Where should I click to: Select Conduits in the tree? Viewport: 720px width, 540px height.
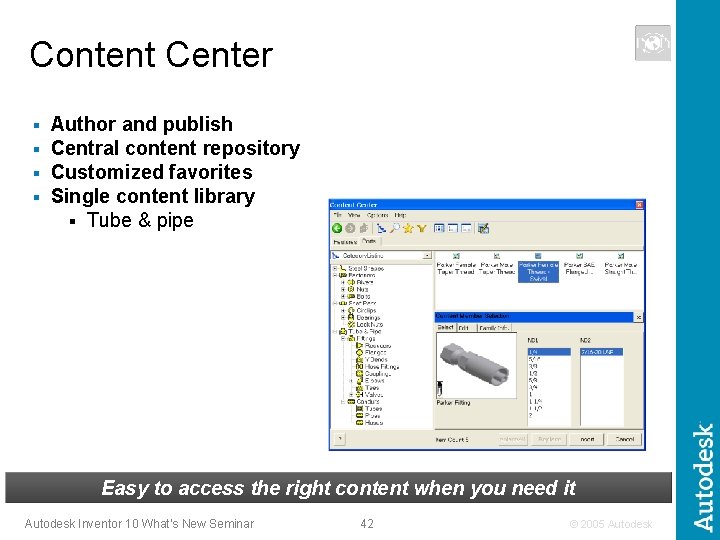click(368, 402)
